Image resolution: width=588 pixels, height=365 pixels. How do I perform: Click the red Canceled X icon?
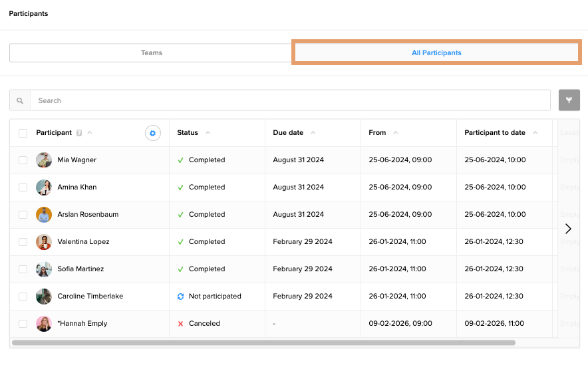click(x=180, y=324)
